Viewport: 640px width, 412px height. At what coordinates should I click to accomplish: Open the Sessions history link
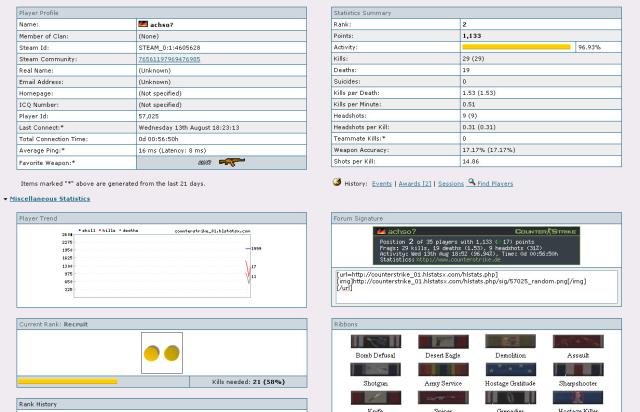pyautogui.click(x=451, y=184)
